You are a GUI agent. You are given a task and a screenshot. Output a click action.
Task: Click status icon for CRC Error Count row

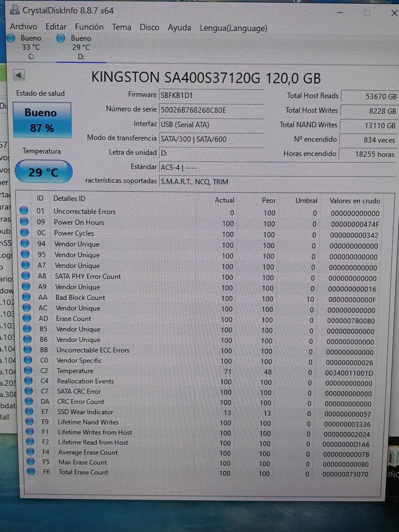29,401
